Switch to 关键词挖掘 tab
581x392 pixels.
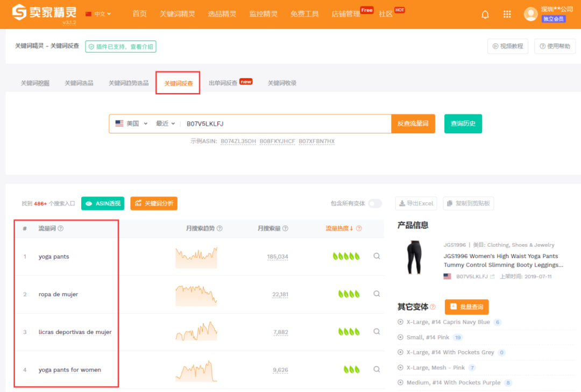click(x=35, y=83)
